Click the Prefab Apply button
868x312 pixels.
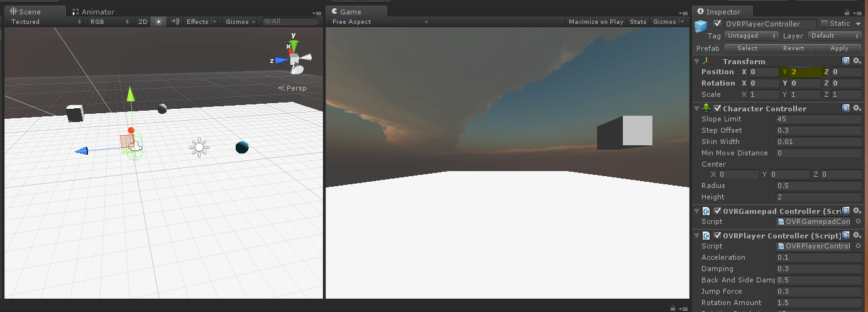(x=839, y=48)
